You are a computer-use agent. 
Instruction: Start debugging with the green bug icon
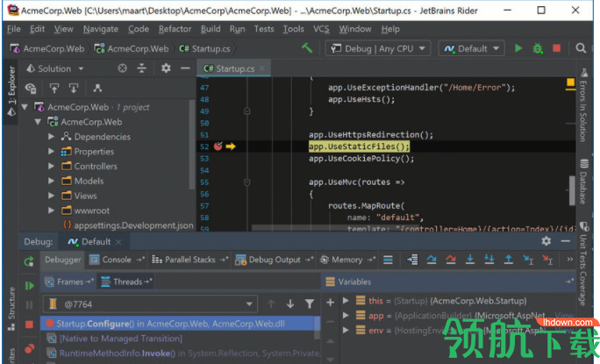pyautogui.click(x=538, y=48)
